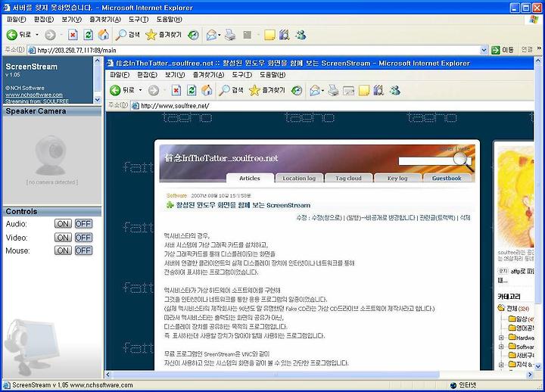
Task: Turn Audio OFF in Controls
Action: [83, 223]
